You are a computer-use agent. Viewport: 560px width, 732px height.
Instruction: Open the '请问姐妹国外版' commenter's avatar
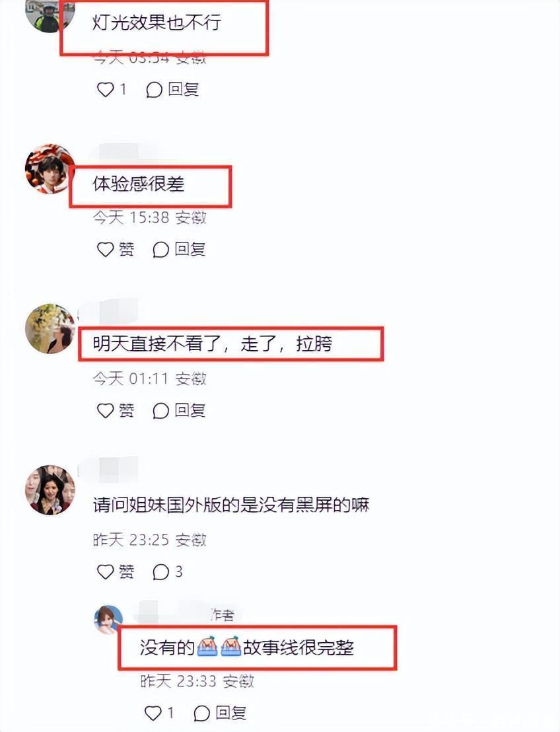tap(50, 490)
